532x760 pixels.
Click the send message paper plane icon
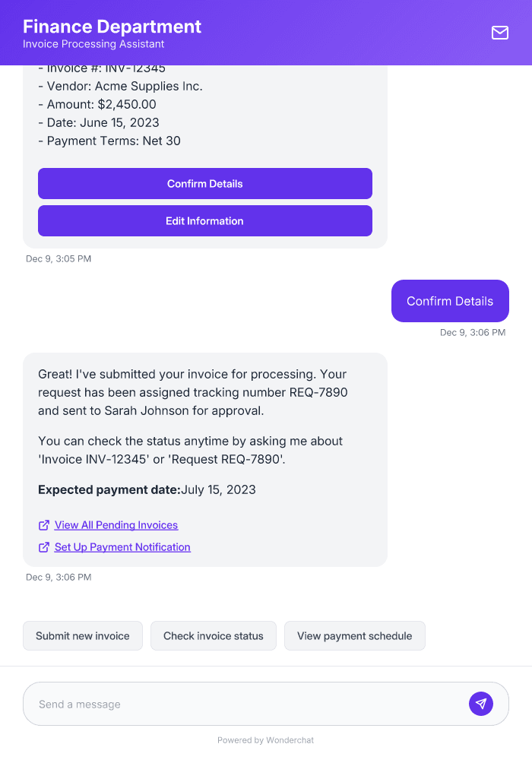pyautogui.click(x=481, y=703)
